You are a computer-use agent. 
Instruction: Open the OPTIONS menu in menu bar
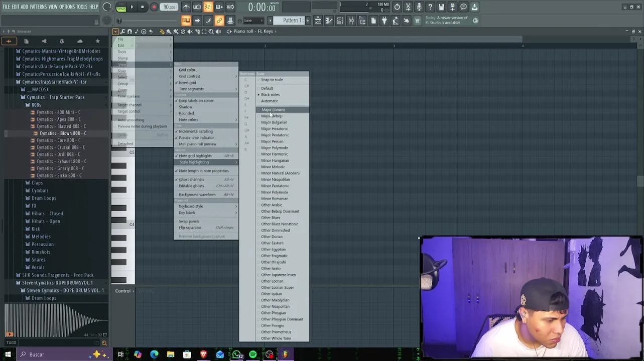[x=67, y=7]
